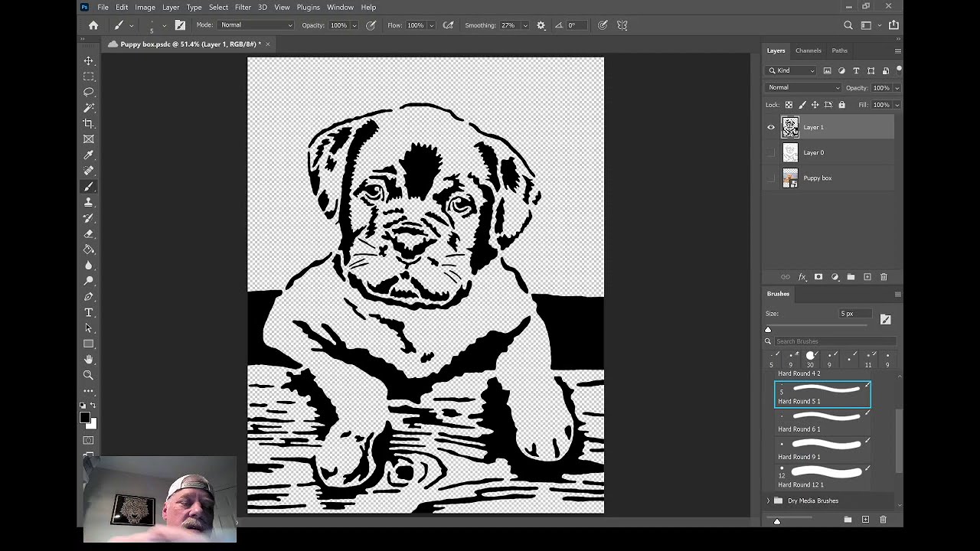The width and height of the screenshot is (980, 551).
Task: Click the delete layer trash icon
Action: [884, 277]
